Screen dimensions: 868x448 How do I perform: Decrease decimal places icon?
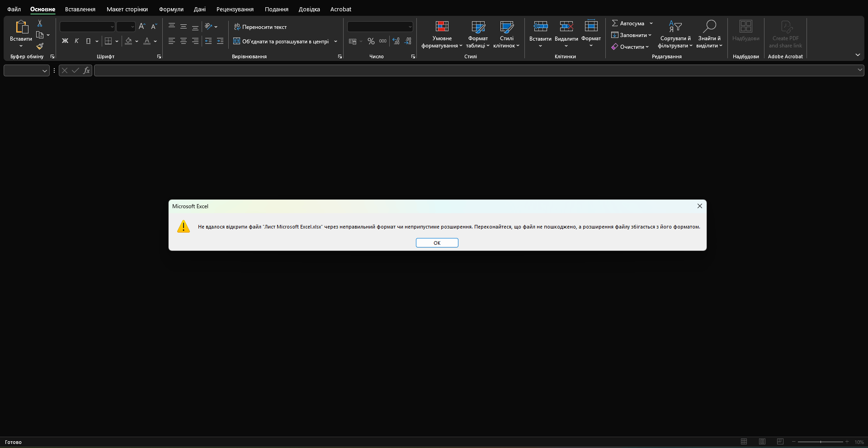[408, 41]
